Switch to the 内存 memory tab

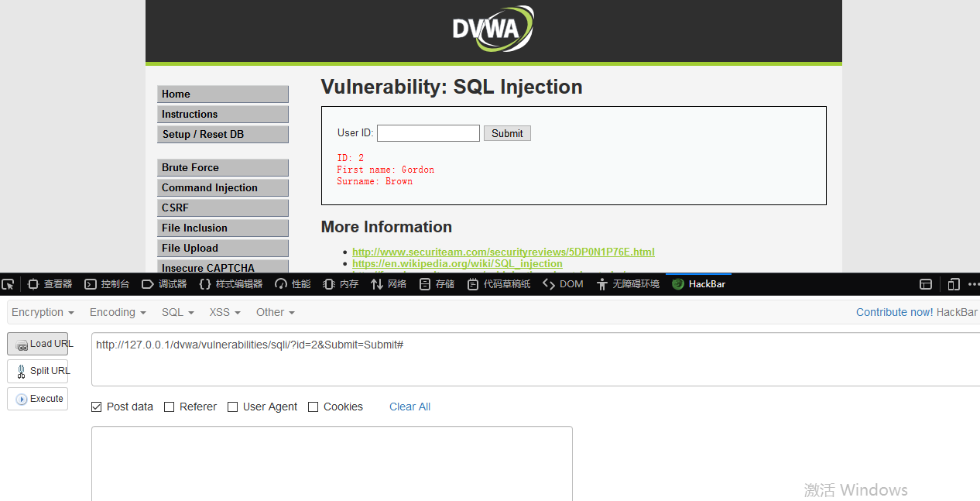[341, 284]
